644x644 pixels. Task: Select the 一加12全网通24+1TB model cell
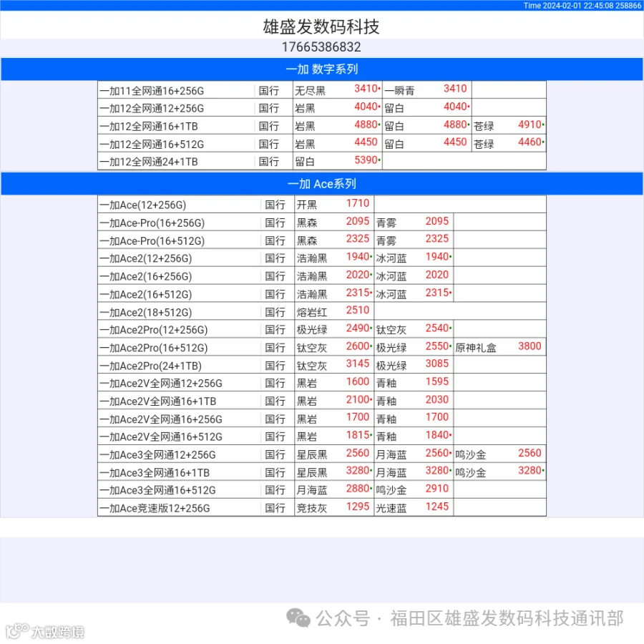(x=176, y=162)
